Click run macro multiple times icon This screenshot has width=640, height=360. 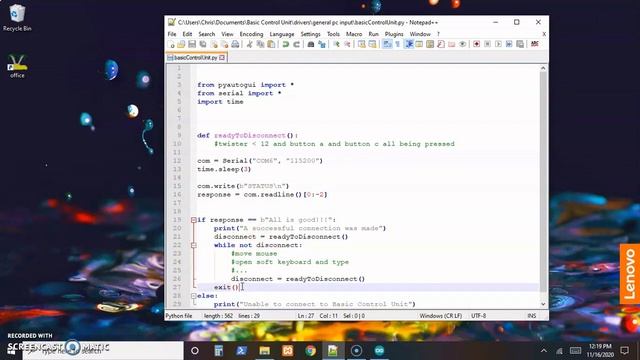[509, 44]
